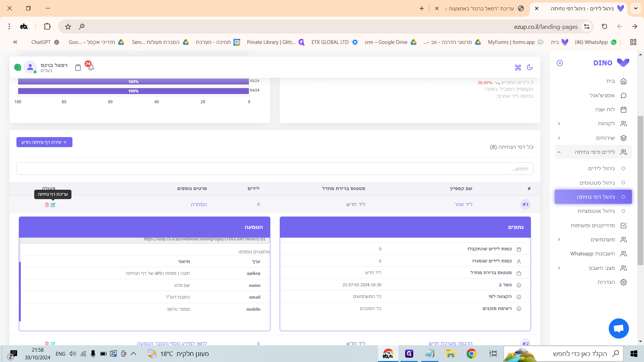Click the page vertical scrollbar

point(640,190)
